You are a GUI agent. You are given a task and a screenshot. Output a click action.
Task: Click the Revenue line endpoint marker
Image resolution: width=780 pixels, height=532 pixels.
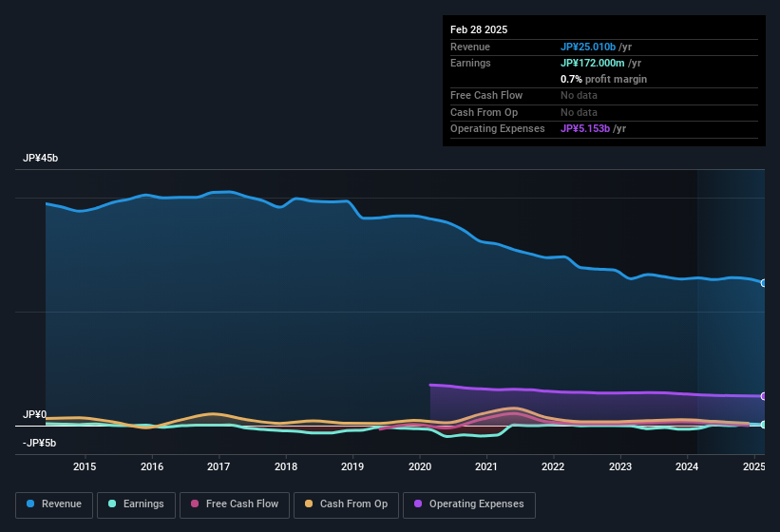[x=764, y=283]
